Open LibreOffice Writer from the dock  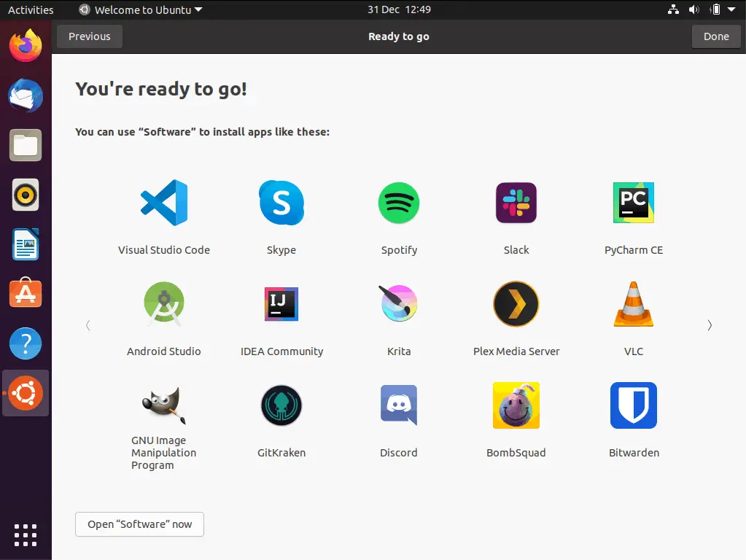(x=26, y=244)
